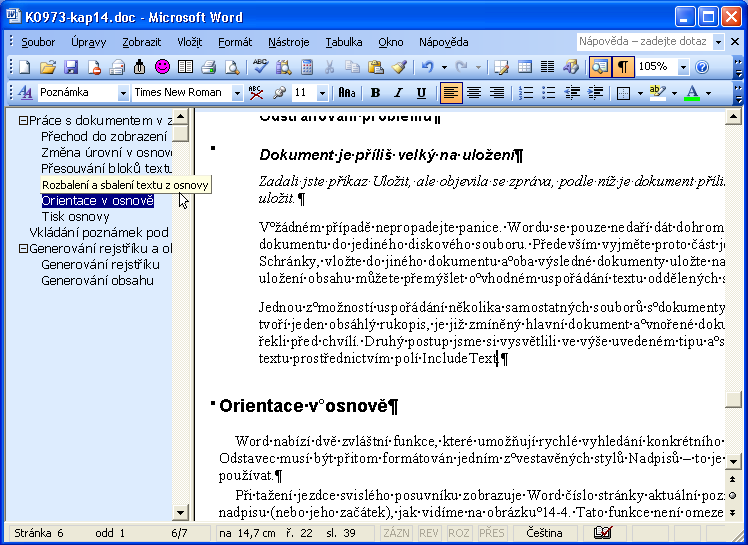Apply the yellow highlight color

(x=658, y=93)
